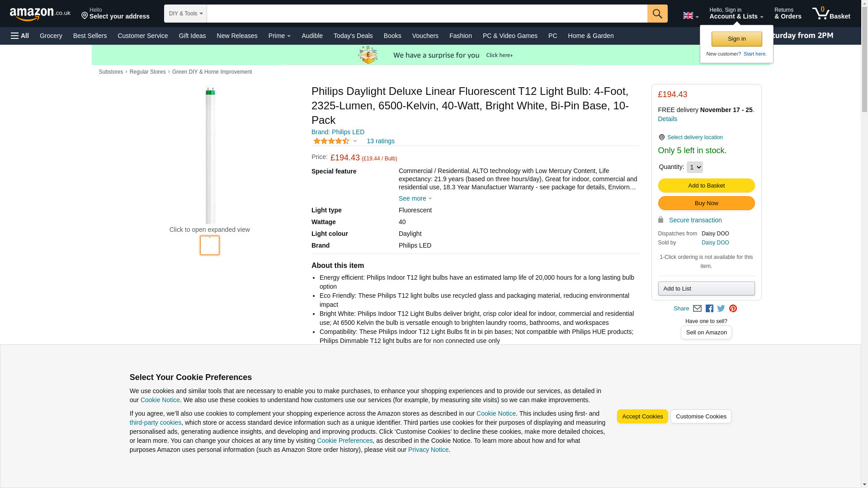Open Best Sellers nav item

[90, 36]
